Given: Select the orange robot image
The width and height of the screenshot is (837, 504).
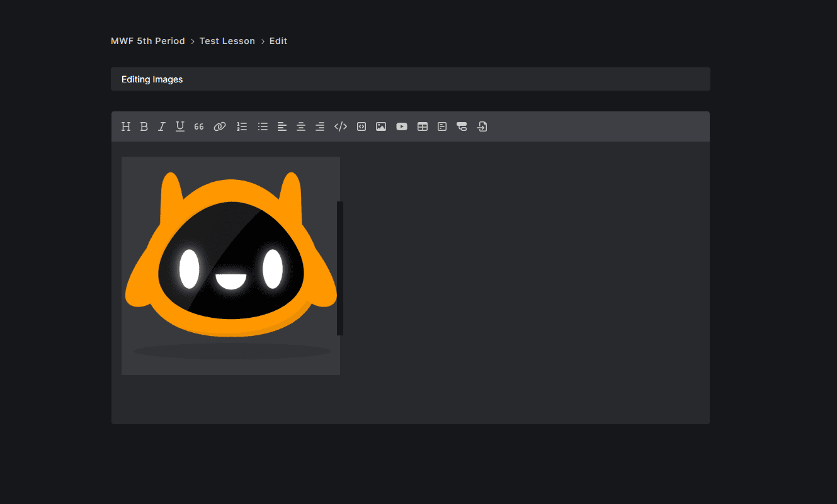Looking at the screenshot, I should (x=231, y=266).
